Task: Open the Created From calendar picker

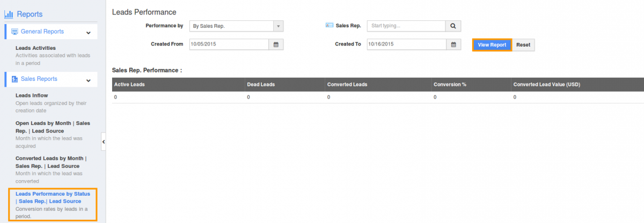Action: tap(276, 44)
